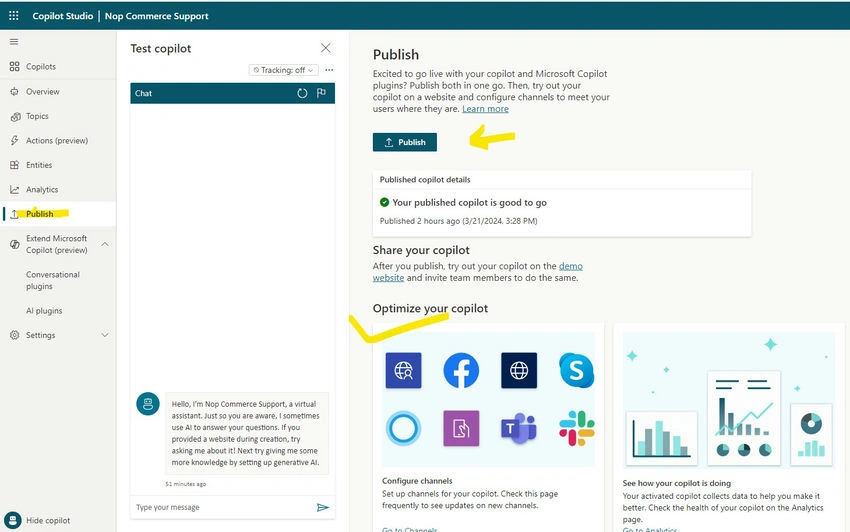Expand the Settings section chevron
Viewport: 850px width, 532px height.
click(105, 335)
